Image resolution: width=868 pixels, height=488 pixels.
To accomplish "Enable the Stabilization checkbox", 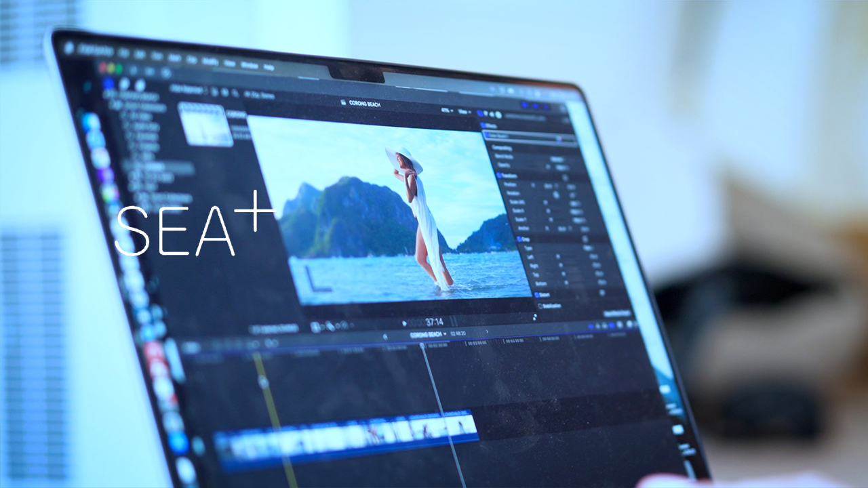I will (540, 306).
